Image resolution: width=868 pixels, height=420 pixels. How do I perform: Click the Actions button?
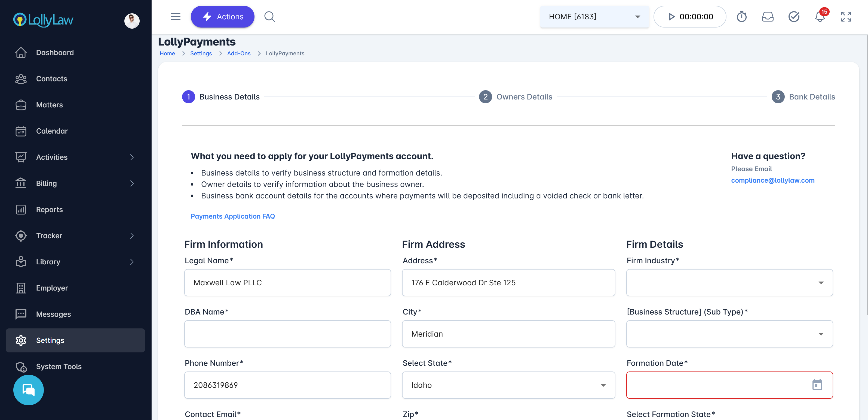[222, 17]
